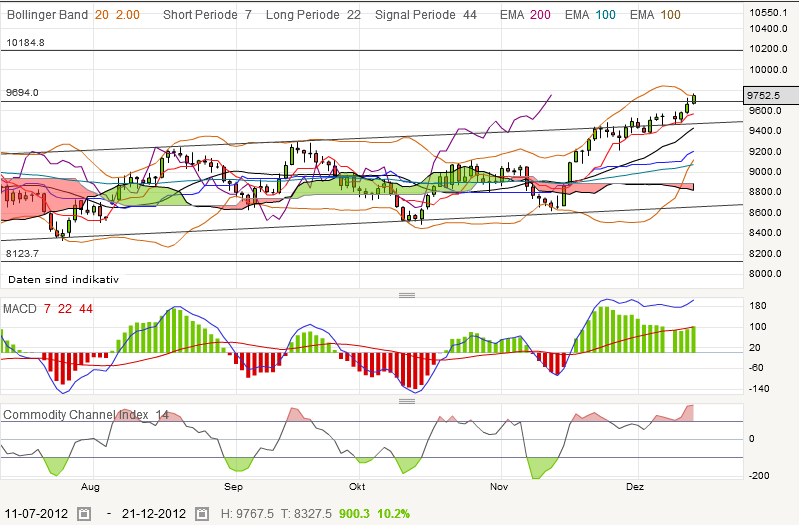This screenshot has width=799, height=525.
Task: Click the MACD parameter 22
Action: [x=65, y=309]
